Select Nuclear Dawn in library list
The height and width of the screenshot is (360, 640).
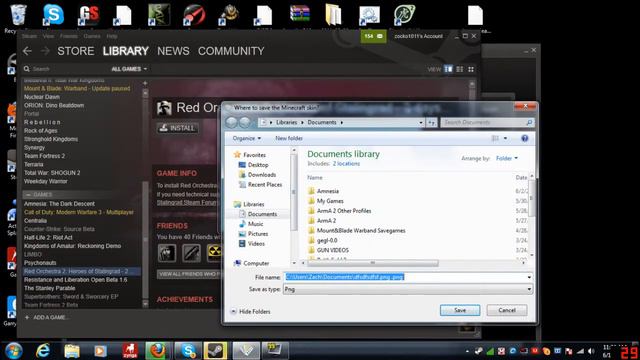pos(42,97)
